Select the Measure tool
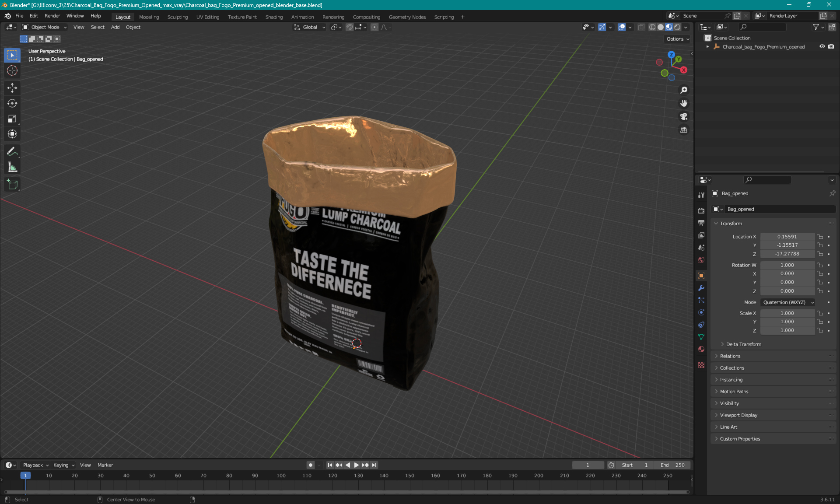The image size is (840, 504). coord(12,167)
